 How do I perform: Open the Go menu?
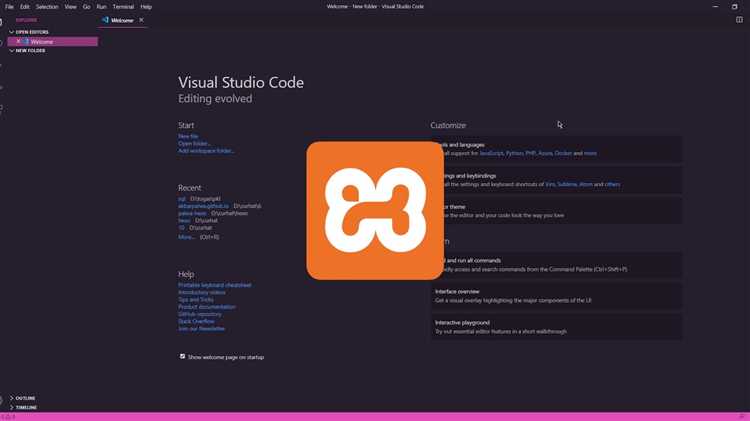point(87,7)
